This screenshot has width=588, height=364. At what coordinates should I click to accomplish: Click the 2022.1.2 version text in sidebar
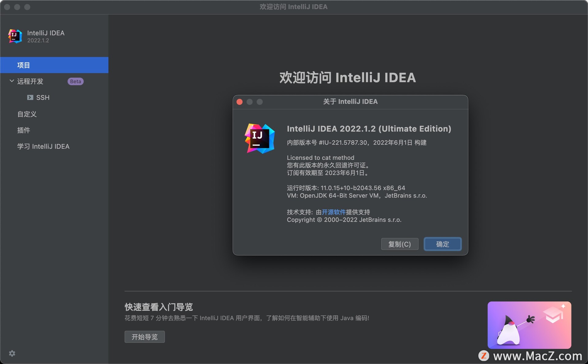[38, 40]
